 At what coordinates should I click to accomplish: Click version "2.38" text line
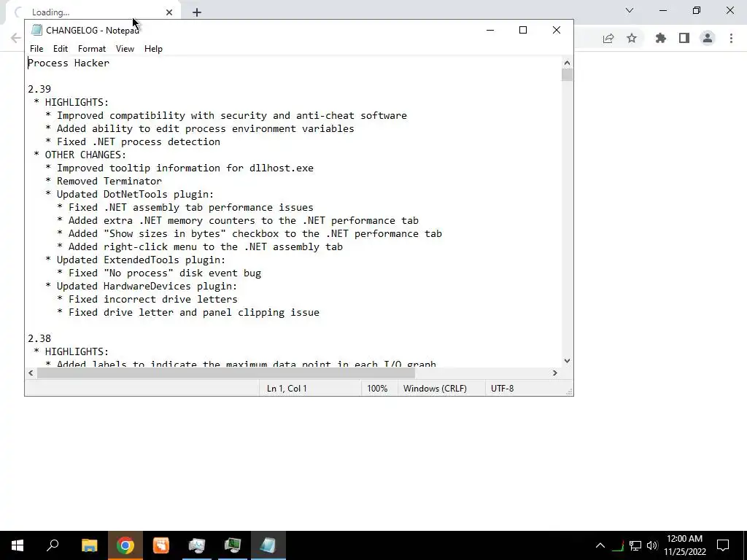tap(39, 338)
